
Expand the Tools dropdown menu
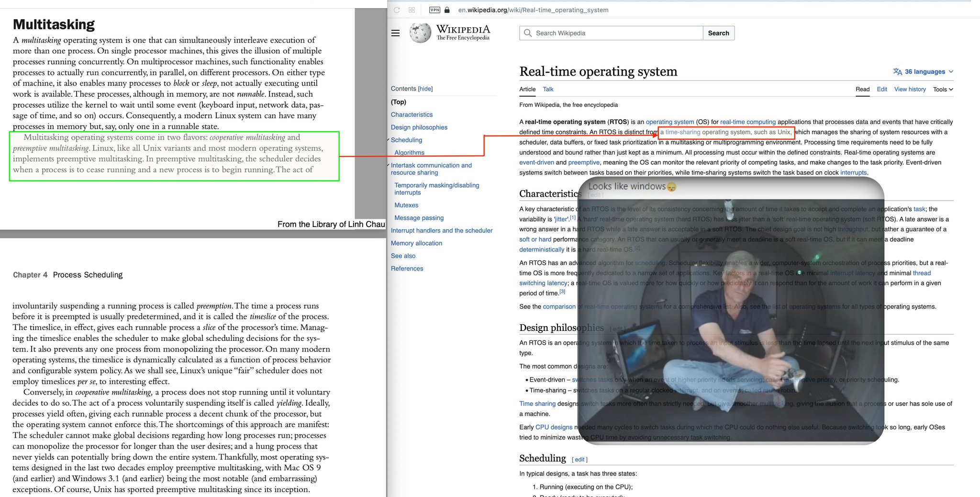[x=943, y=89]
